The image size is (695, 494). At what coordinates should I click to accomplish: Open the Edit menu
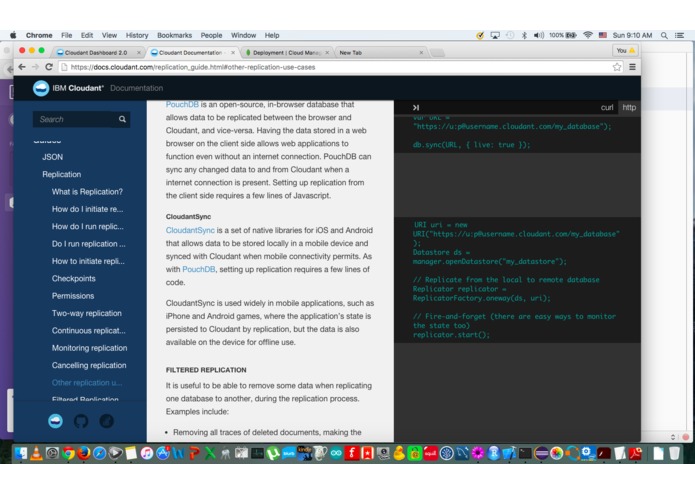87,35
